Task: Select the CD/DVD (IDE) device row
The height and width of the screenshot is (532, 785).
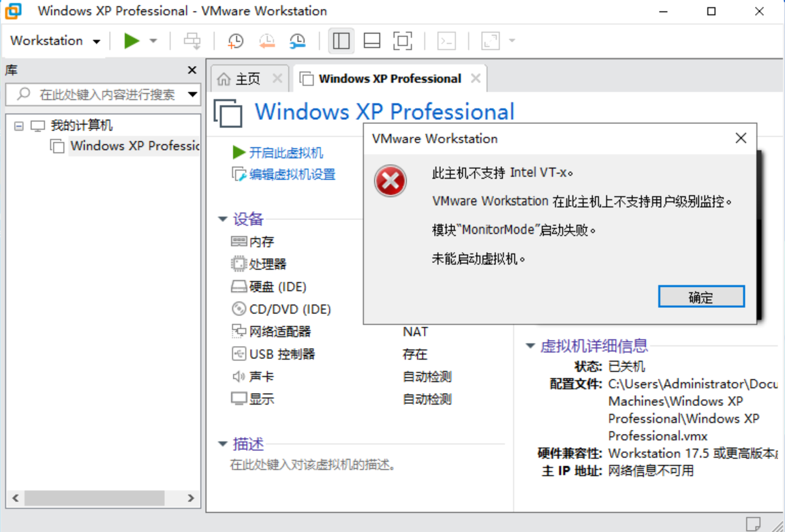Action: pyautogui.click(x=281, y=309)
